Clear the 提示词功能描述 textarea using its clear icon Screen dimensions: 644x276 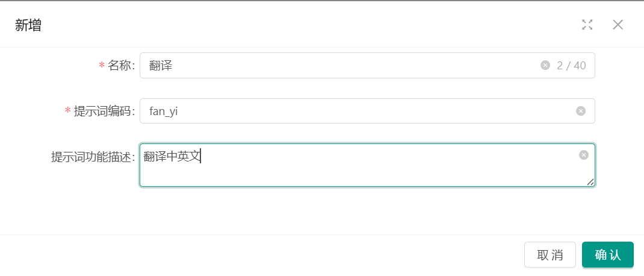coord(584,155)
